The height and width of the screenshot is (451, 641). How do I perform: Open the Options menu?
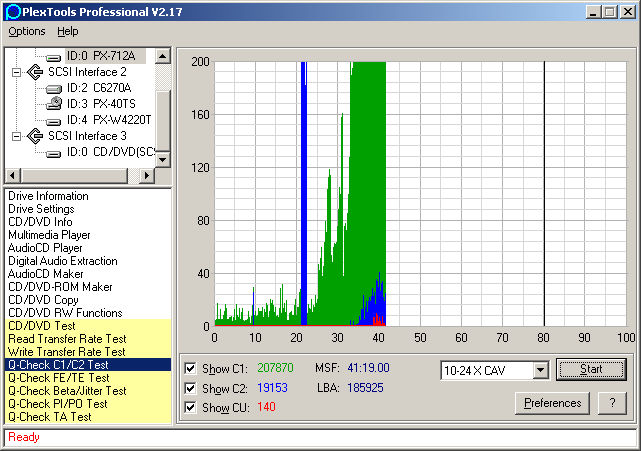tap(27, 31)
